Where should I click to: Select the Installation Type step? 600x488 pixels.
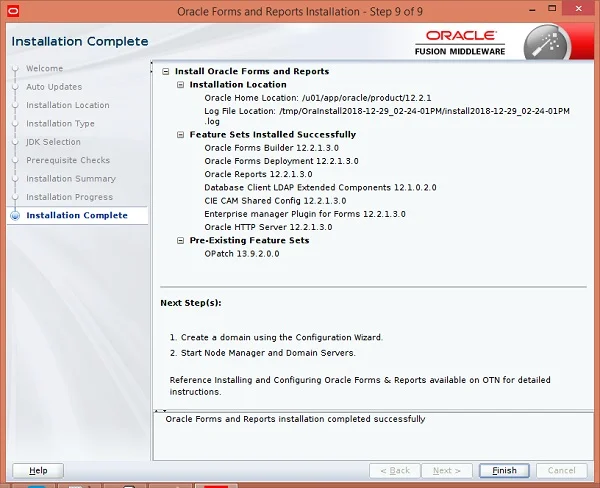coord(60,124)
